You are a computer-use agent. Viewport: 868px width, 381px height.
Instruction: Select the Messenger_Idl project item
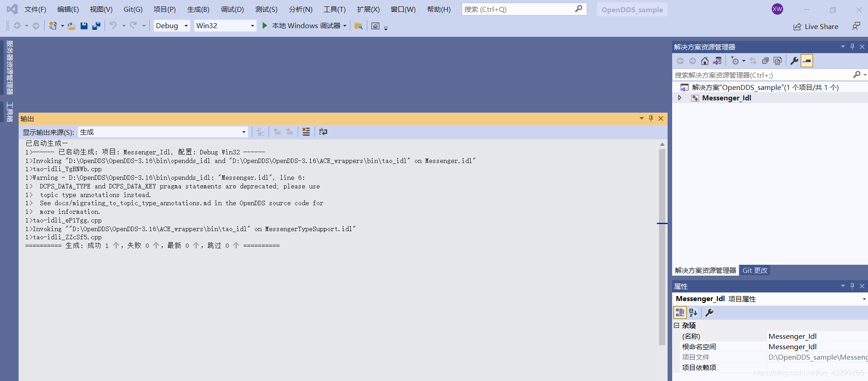(x=726, y=98)
